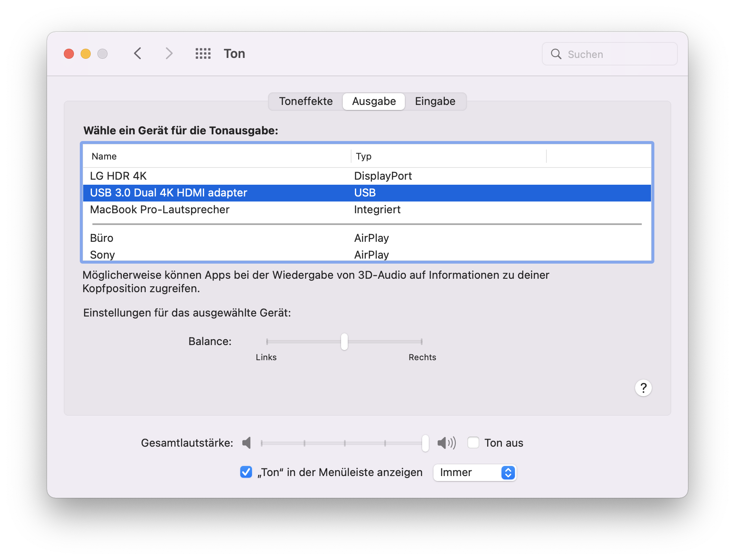This screenshot has width=735, height=560.
Task: Open help with the question mark button
Action: 643,388
